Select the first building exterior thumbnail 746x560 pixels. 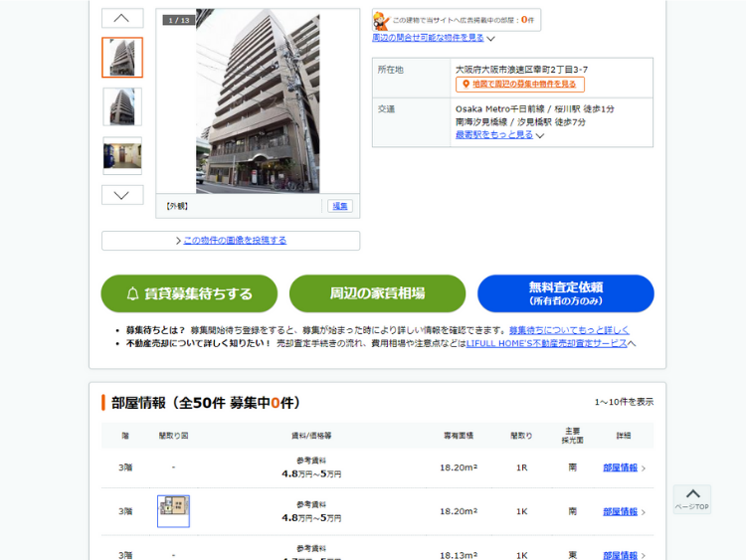click(x=122, y=58)
